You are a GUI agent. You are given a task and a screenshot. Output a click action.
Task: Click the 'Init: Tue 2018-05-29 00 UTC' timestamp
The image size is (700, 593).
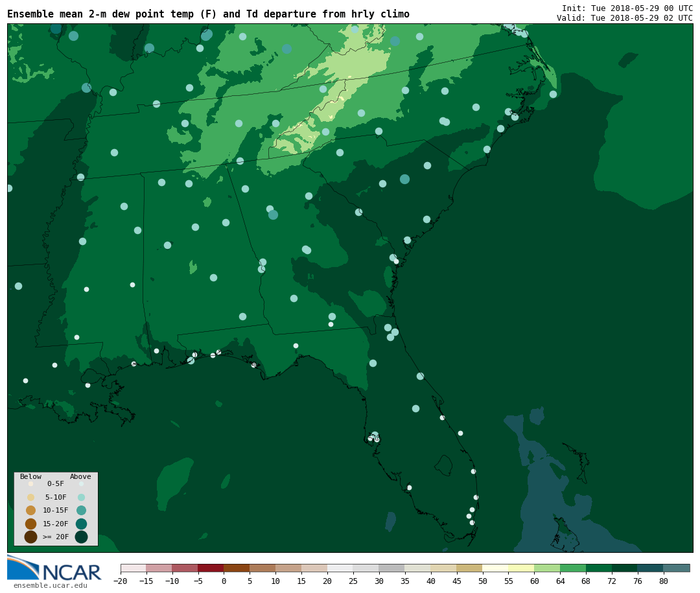point(627,8)
